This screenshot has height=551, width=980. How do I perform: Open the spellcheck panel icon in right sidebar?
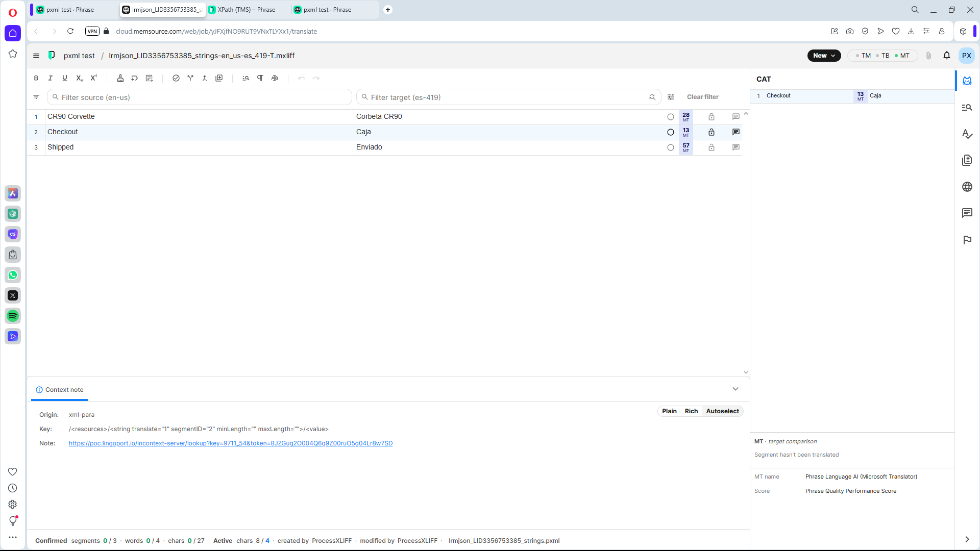tap(967, 134)
